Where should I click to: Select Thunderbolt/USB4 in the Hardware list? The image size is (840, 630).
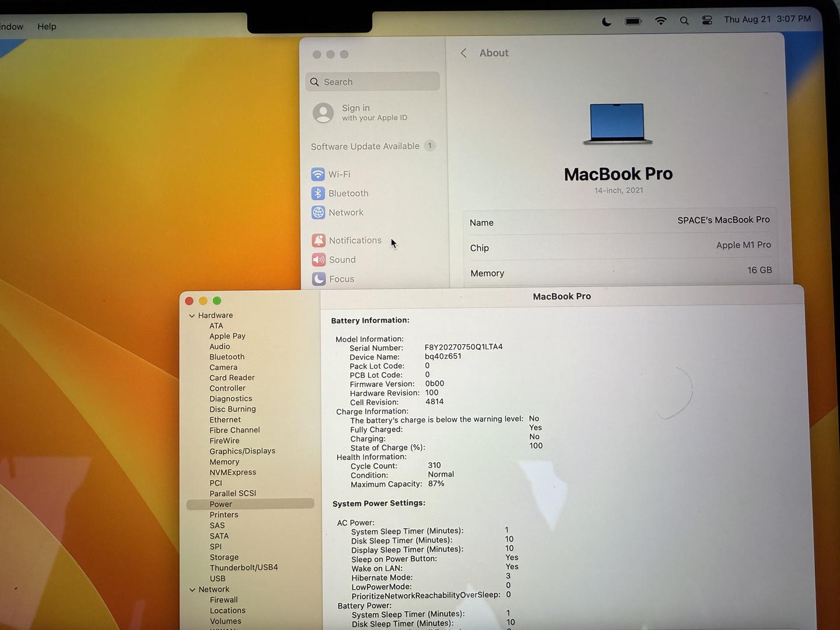tap(244, 568)
